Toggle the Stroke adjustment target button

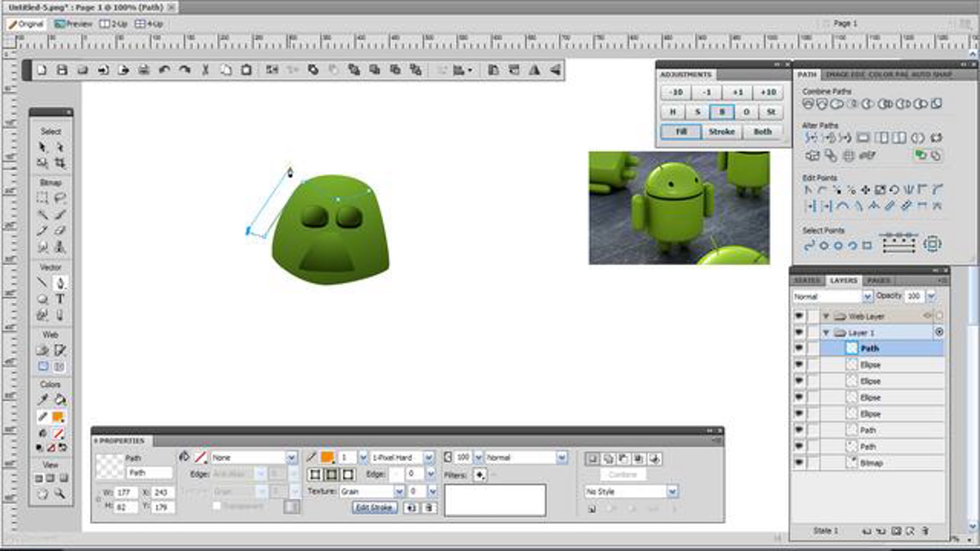(x=722, y=132)
